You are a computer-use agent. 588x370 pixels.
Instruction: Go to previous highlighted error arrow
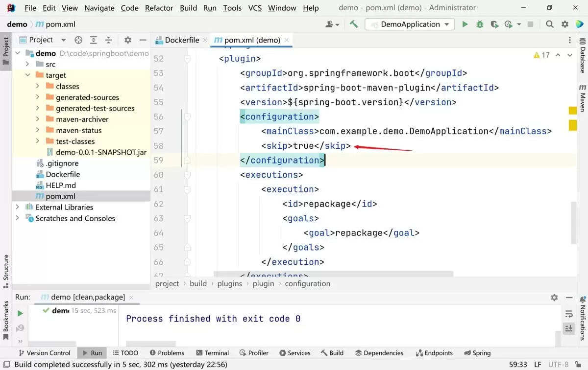click(x=558, y=55)
